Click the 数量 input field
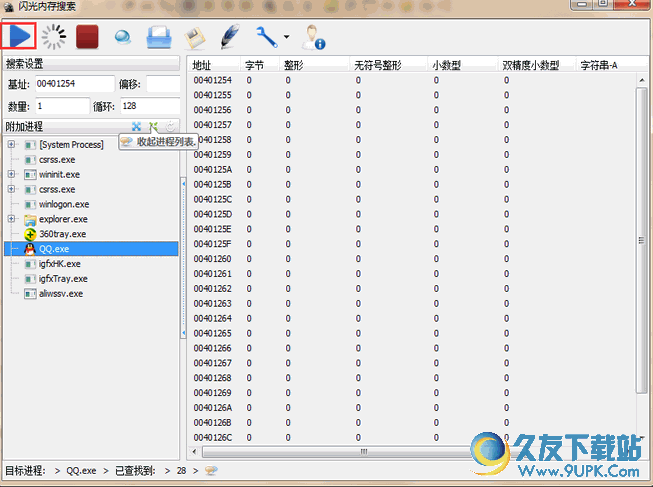The image size is (653, 487). [62, 106]
